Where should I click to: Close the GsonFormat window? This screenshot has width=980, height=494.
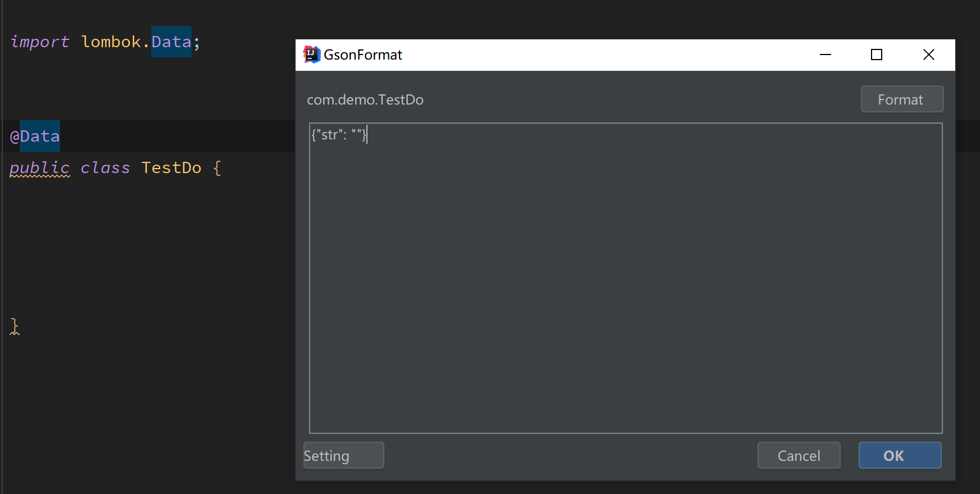coord(928,55)
